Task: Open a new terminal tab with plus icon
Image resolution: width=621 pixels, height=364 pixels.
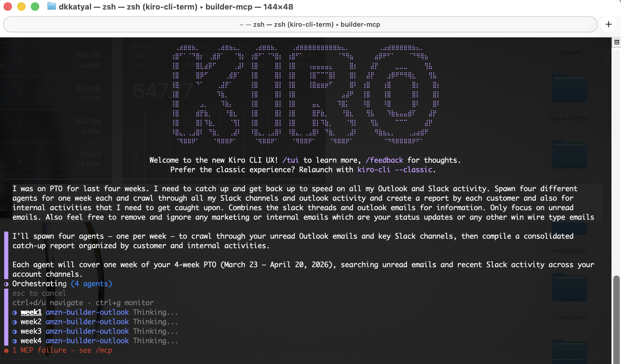Action: click(x=609, y=24)
